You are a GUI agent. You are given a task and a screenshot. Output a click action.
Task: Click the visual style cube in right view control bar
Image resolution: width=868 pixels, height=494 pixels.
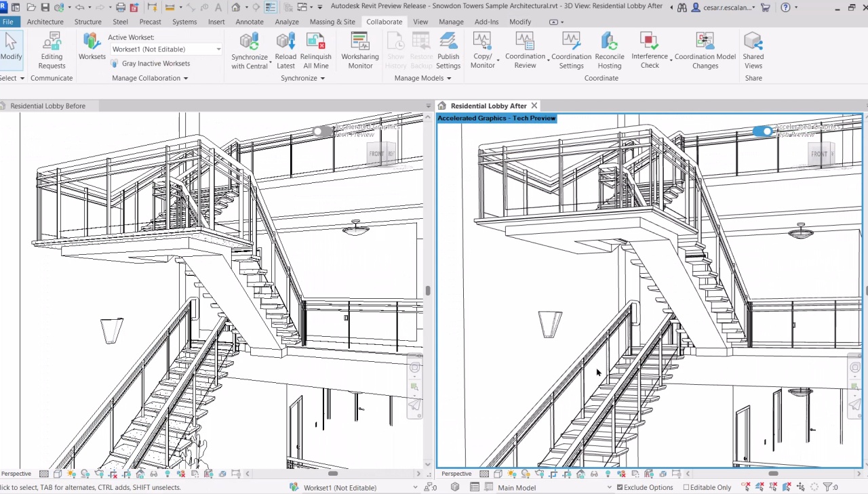(x=498, y=474)
